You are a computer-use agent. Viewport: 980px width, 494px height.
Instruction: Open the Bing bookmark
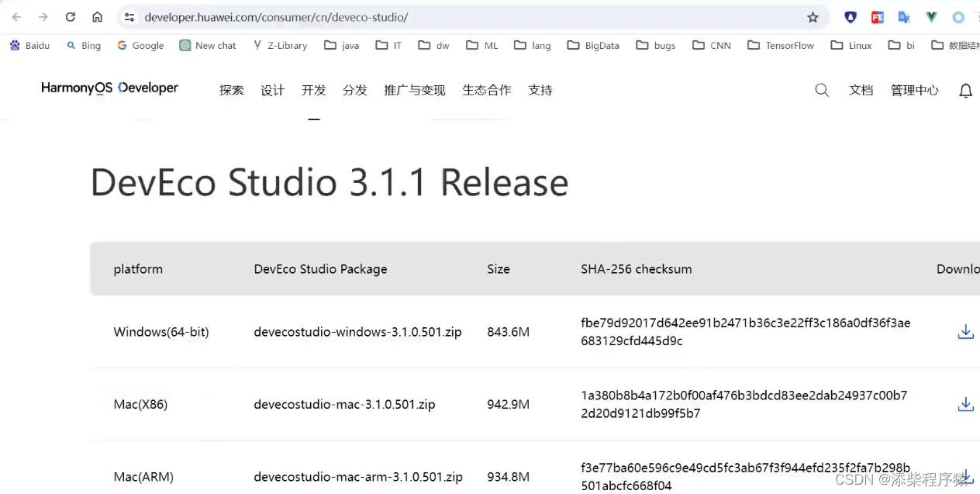point(84,46)
